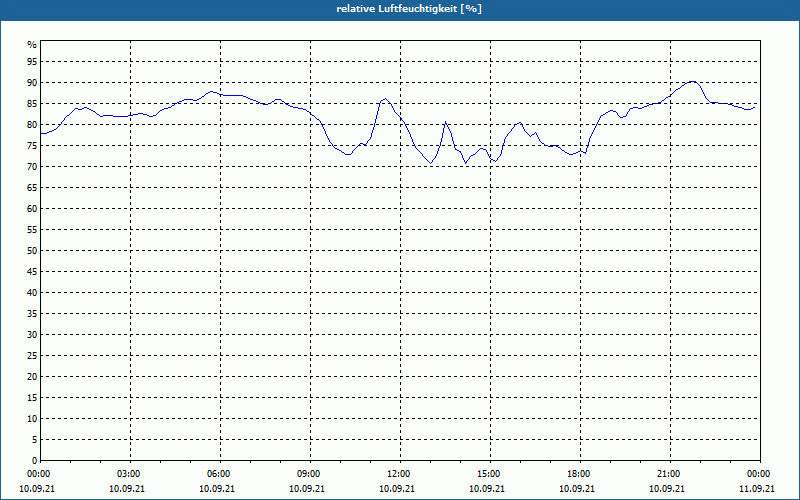Click the curve's start point at 00:00
Image resolution: width=800 pixels, height=500 pixels.
pos(41,133)
